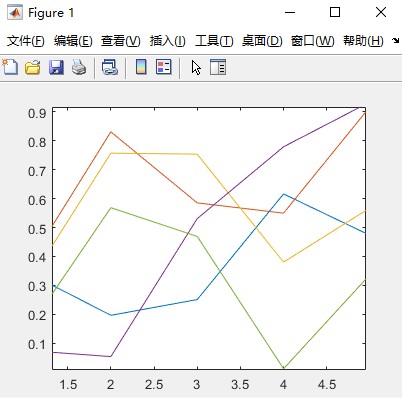Open the 桌面(D) menu
Viewport: 402px width, 398px height.
(262, 41)
